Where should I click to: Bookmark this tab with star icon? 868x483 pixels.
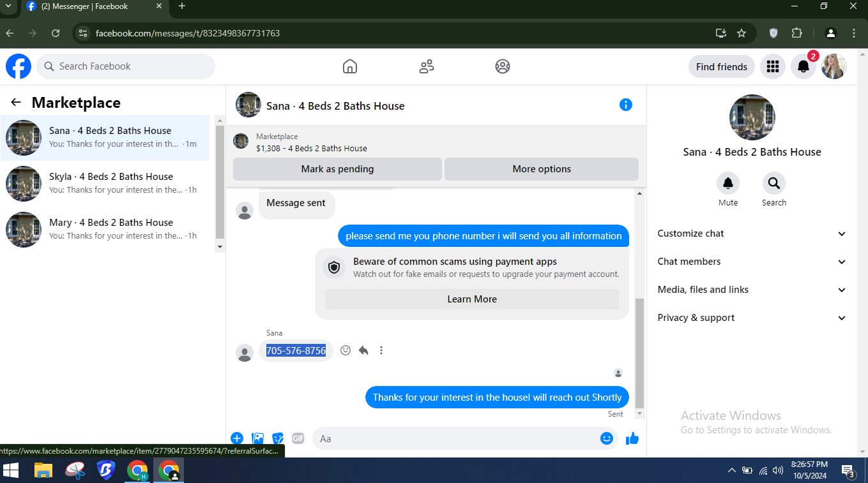[x=742, y=33]
